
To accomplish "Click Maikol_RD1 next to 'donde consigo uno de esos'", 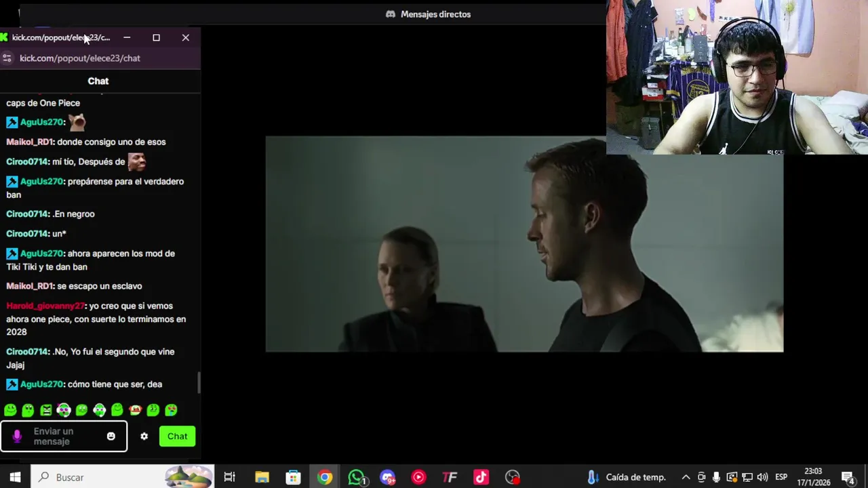I will point(29,142).
